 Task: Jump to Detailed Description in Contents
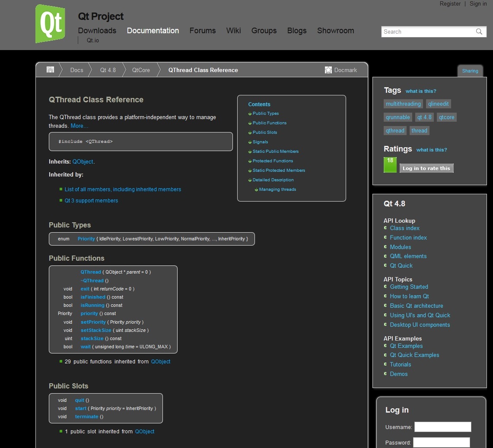pyautogui.click(x=273, y=180)
